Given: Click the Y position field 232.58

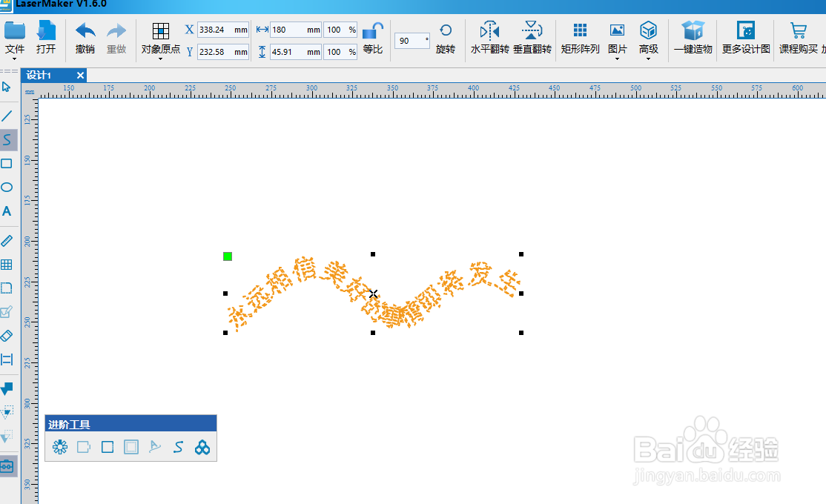Looking at the screenshot, I should click(x=223, y=52).
